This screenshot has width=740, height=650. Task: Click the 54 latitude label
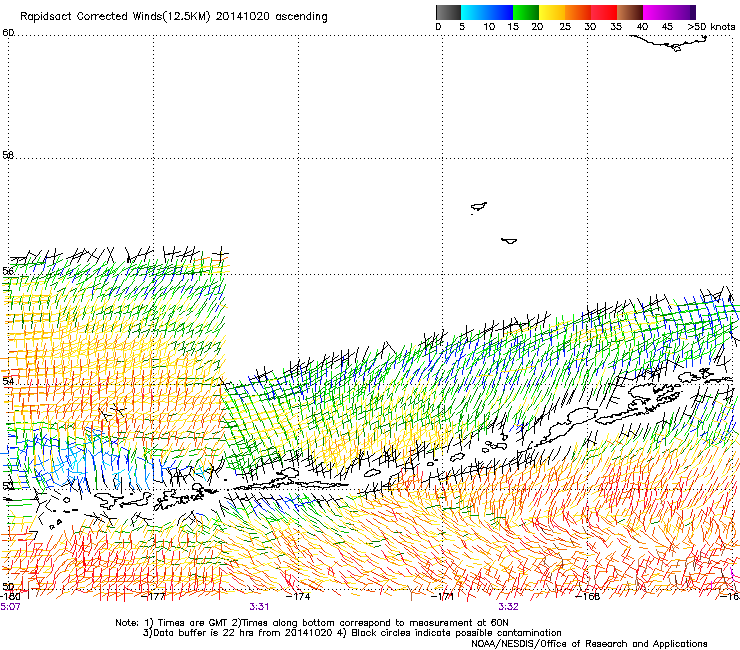(8, 381)
